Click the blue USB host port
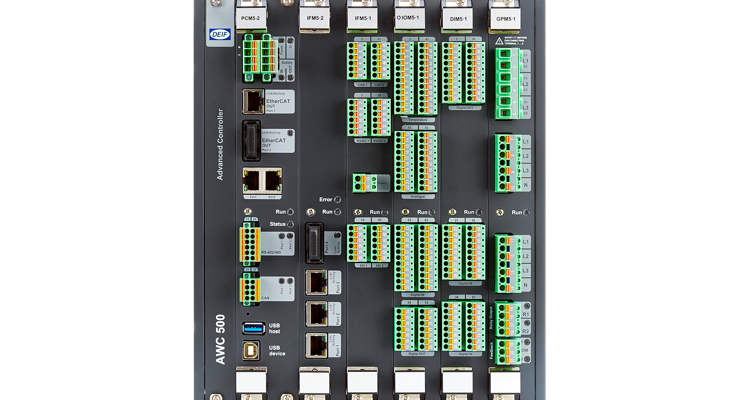Viewport: 740px width, 400px height. [x=253, y=326]
